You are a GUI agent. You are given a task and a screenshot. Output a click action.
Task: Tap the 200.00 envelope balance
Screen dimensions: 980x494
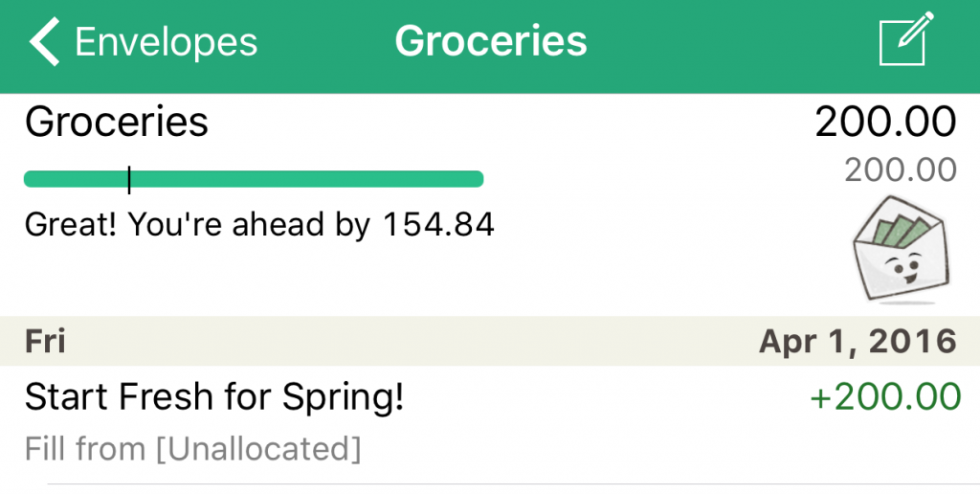[x=885, y=122]
